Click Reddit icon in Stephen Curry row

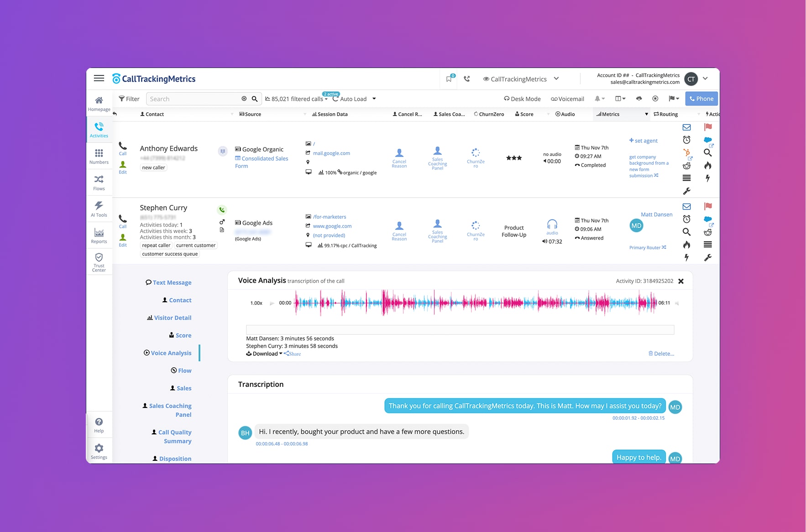708,232
